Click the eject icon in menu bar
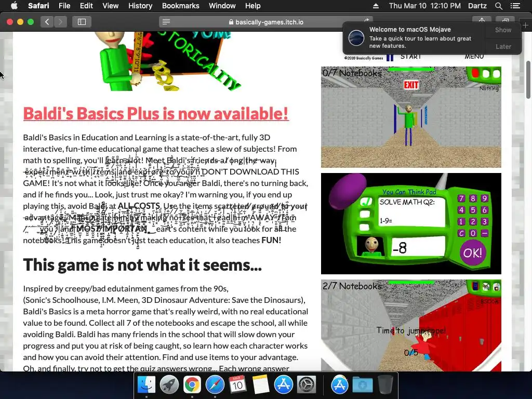This screenshot has width=532, height=399. [x=376, y=6]
